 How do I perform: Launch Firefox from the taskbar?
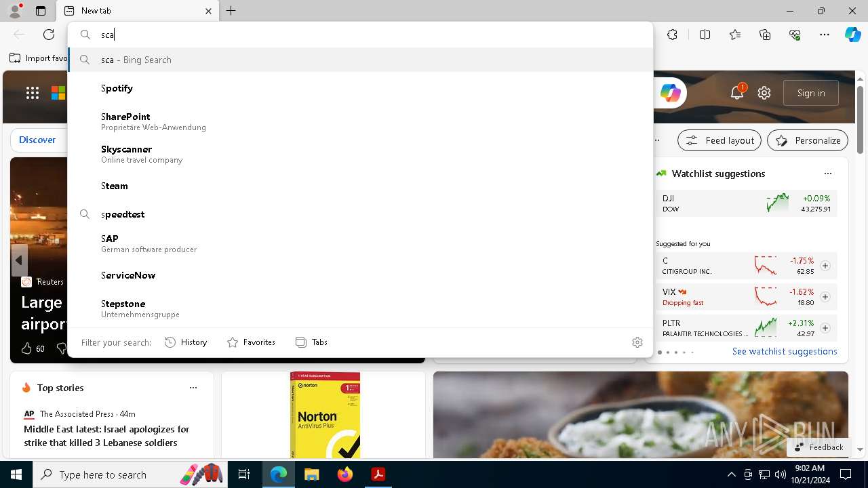(x=344, y=474)
